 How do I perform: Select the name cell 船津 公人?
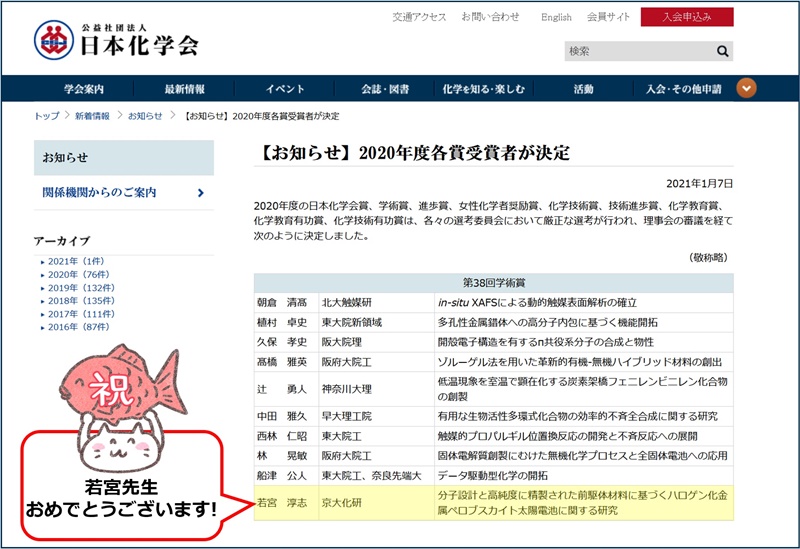pos(287,476)
